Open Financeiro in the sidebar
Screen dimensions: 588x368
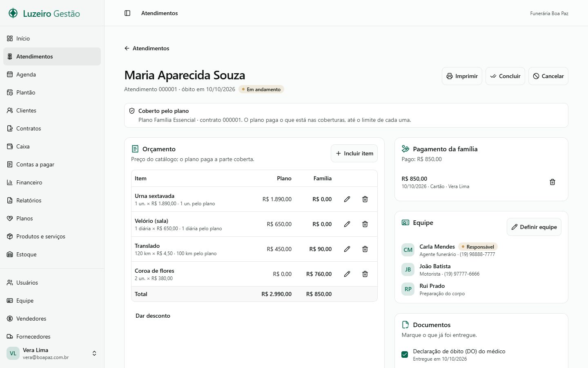coord(52,182)
